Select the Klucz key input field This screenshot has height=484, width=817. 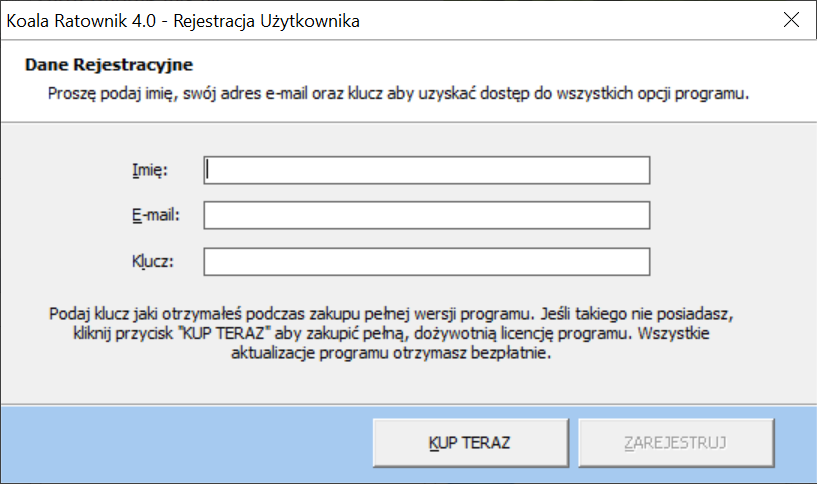pyautogui.click(x=427, y=262)
